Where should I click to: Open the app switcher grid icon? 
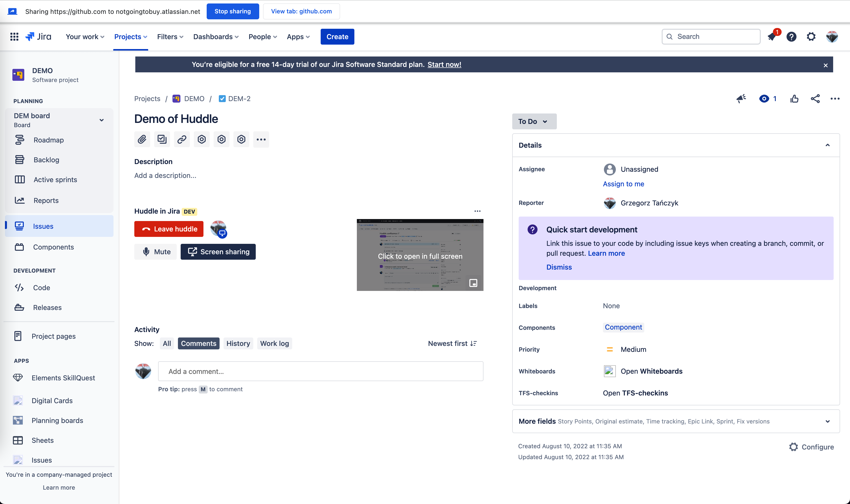click(x=14, y=37)
